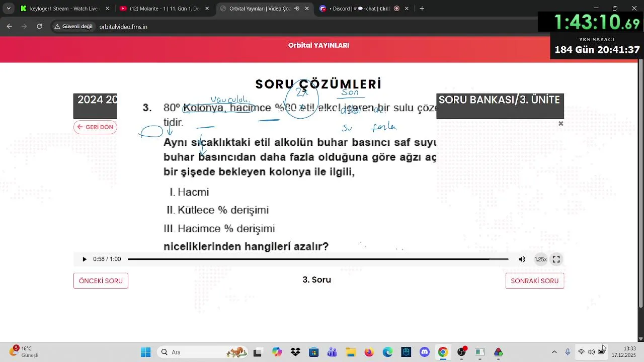Click the "0:58 / 1:00" time readout
644x362 pixels.
(107, 259)
